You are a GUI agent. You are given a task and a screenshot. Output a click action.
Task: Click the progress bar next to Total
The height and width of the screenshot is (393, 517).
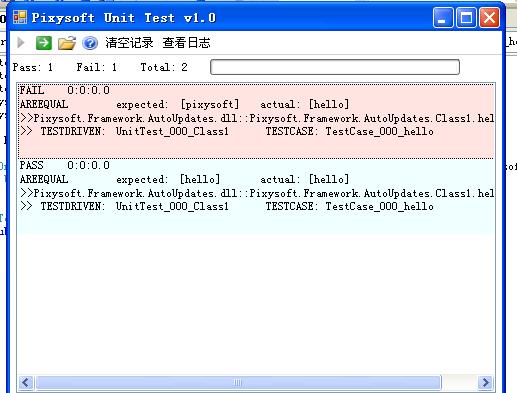(335, 67)
